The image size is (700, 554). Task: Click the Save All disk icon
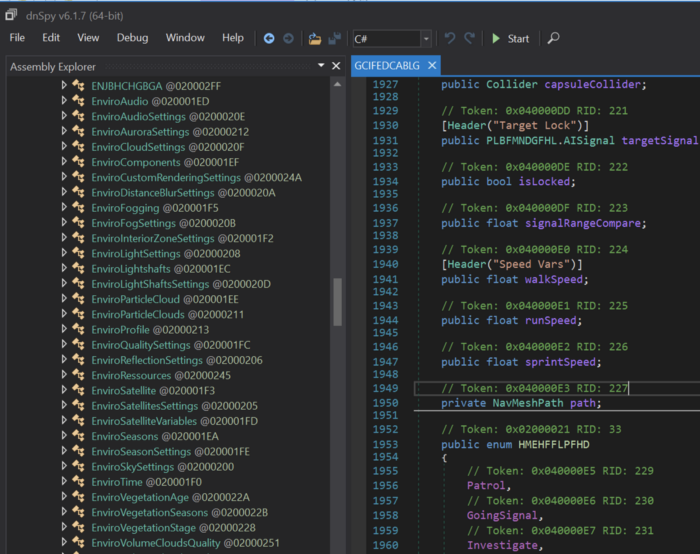pyautogui.click(x=334, y=38)
